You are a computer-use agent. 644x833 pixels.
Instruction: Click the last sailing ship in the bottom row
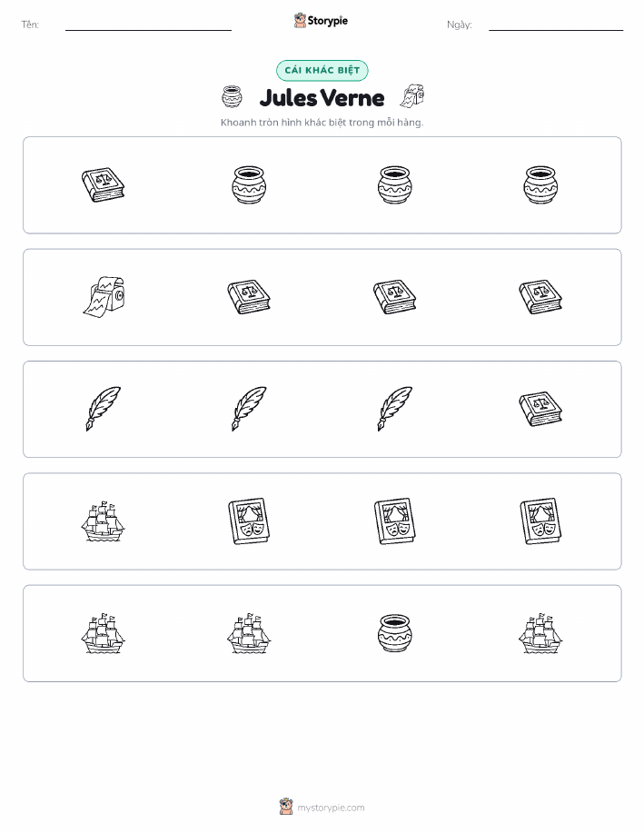click(540, 633)
